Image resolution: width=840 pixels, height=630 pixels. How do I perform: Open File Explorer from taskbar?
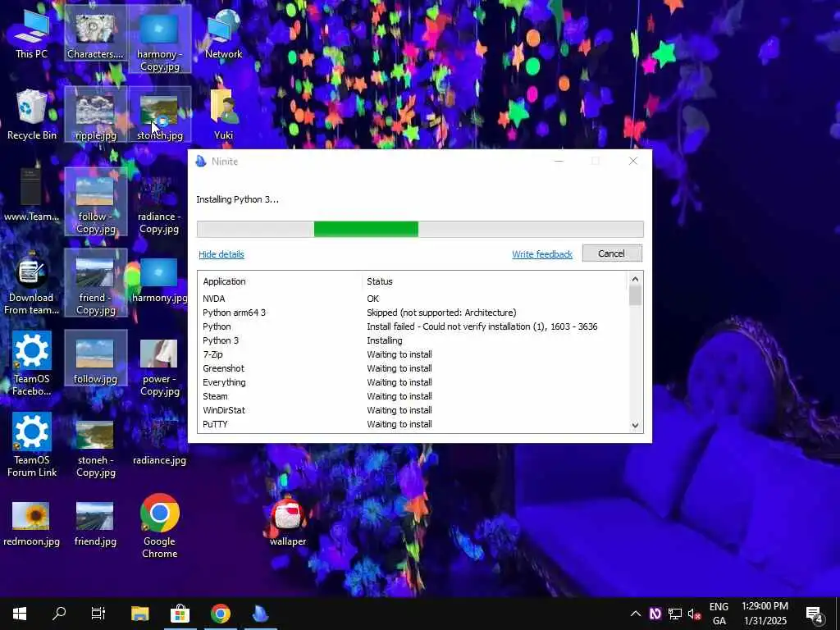pyautogui.click(x=139, y=614)
